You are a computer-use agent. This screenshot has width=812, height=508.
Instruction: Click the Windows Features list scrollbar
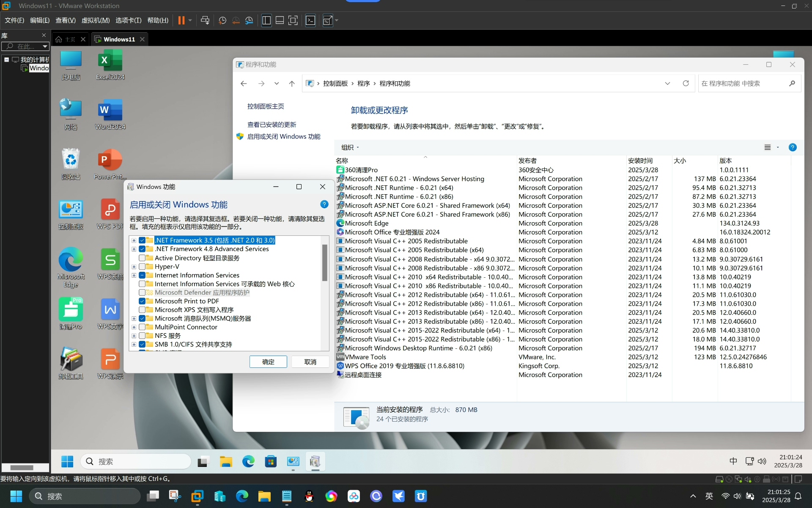[325, 262]
